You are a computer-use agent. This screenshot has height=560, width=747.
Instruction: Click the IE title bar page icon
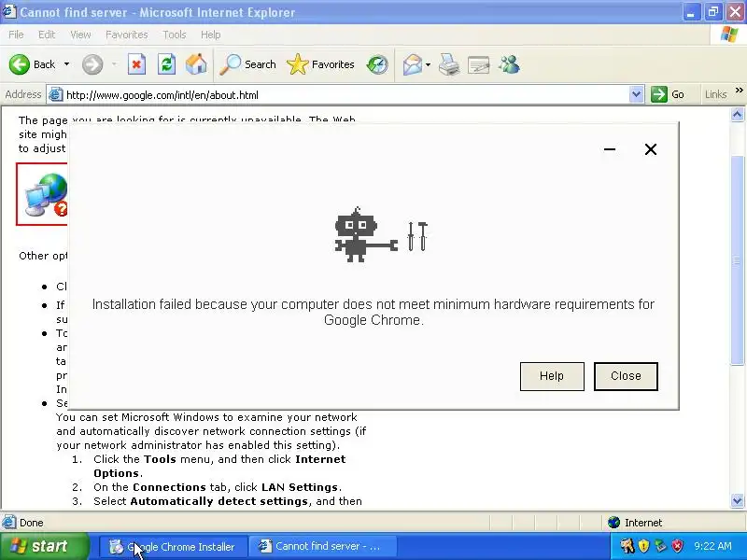(9, 11)
